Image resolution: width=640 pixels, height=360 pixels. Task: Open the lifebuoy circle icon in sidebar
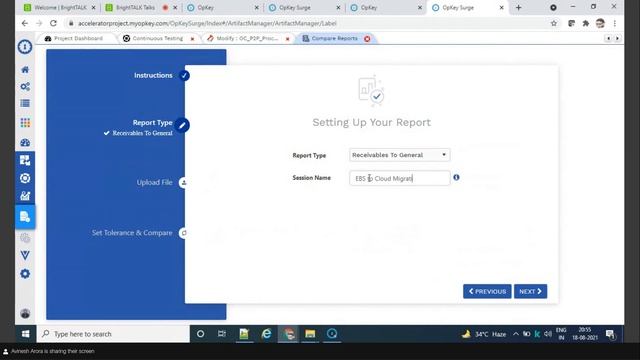(25, 178)
